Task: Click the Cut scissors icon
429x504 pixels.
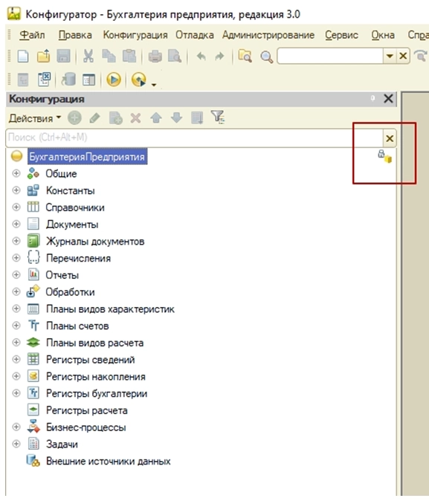Action: coord(88,56)
